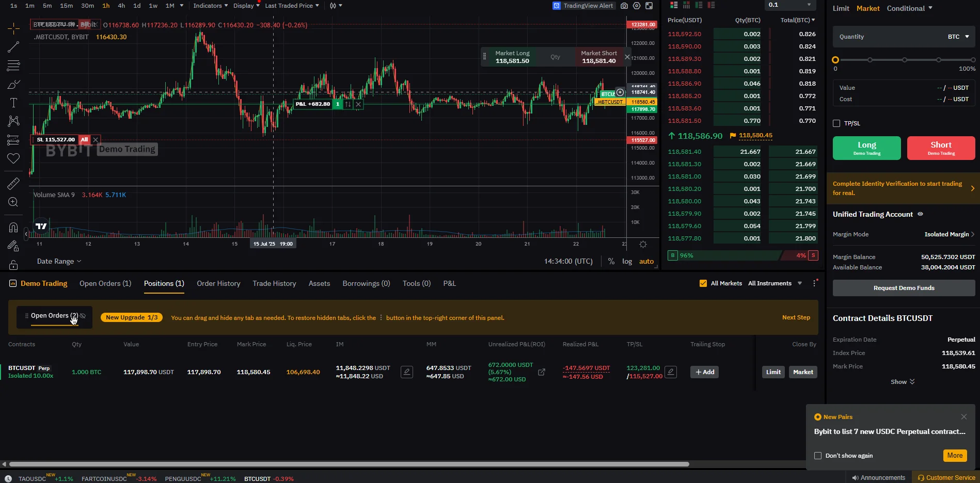
Task: Open the Last Traded Price dropdown
Action: [x=292, y=6]
